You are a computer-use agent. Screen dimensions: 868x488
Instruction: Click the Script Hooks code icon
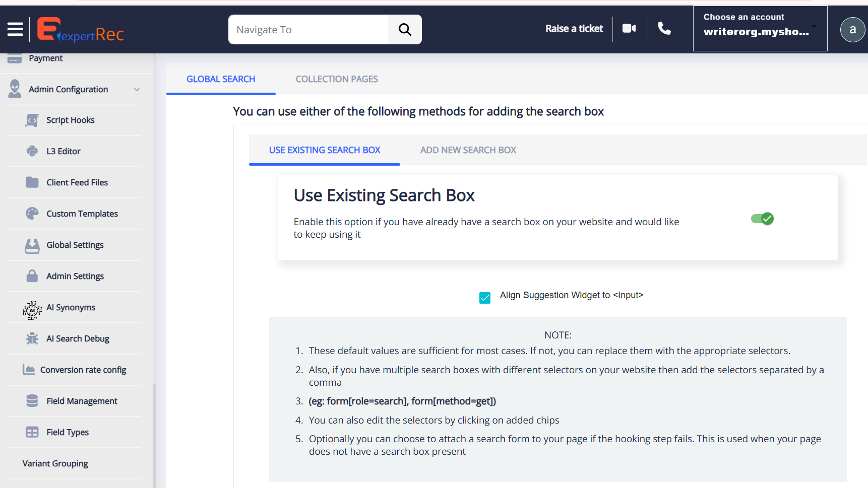point(32,120)
